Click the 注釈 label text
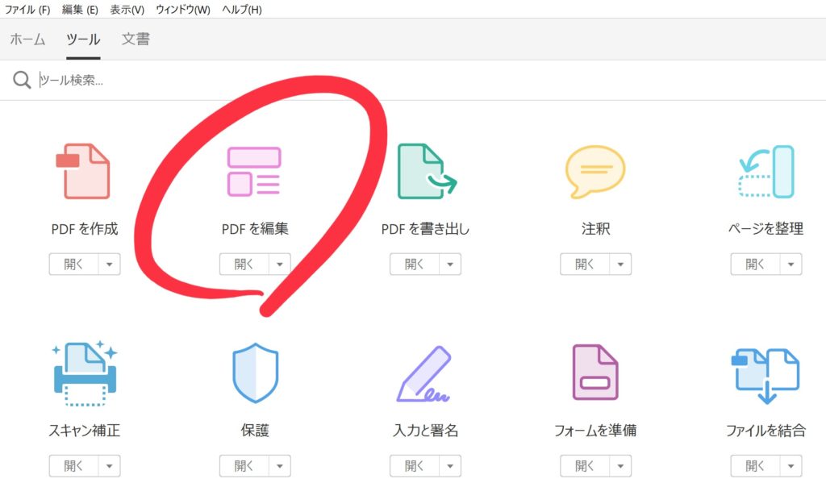The height and width of the screenshot is (504, 826). [x=596, y=228]
